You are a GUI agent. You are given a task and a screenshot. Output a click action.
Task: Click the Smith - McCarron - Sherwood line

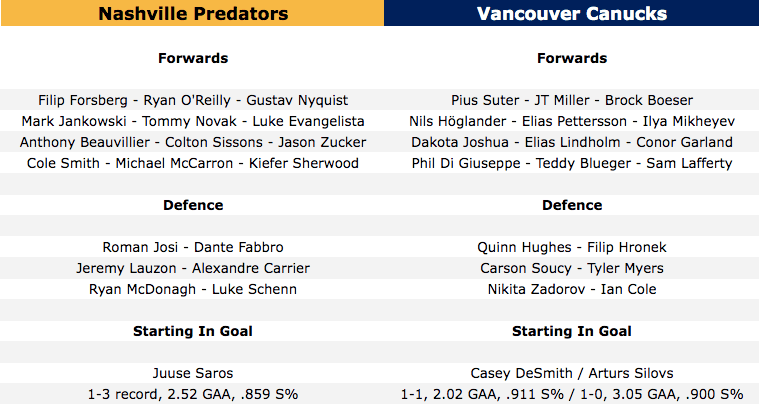point(193,163)
